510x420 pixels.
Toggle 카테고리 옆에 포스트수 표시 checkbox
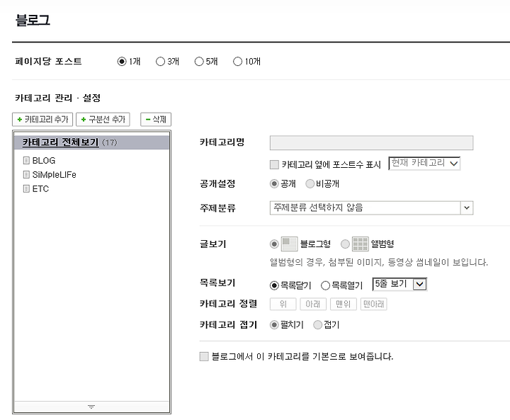pyautogui.click(x=274, y=164)
